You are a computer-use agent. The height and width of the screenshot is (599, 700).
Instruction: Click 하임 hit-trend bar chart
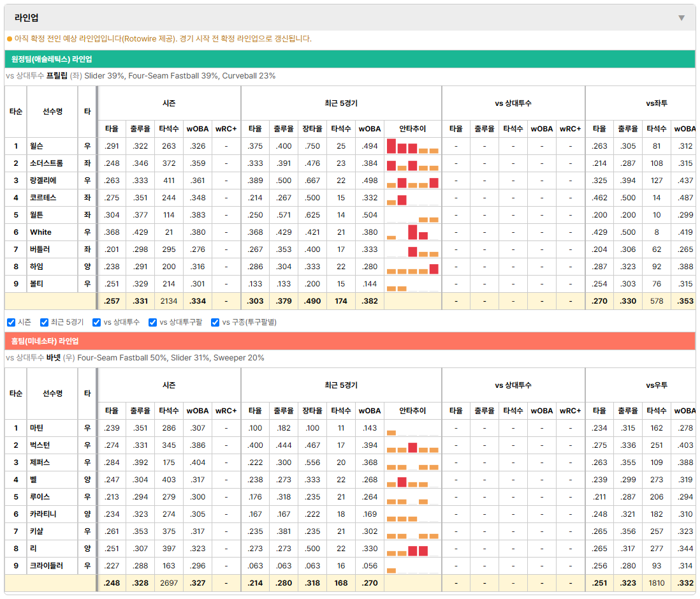tap(412, 267)
